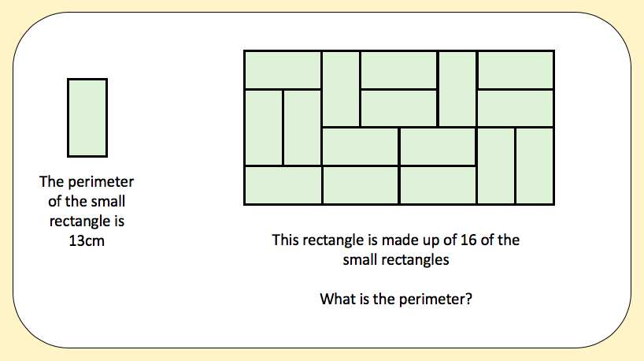The height and width of the screenshot is (361, 644).
Task: Click bottom row third horizontal tile
Action: 438,185
